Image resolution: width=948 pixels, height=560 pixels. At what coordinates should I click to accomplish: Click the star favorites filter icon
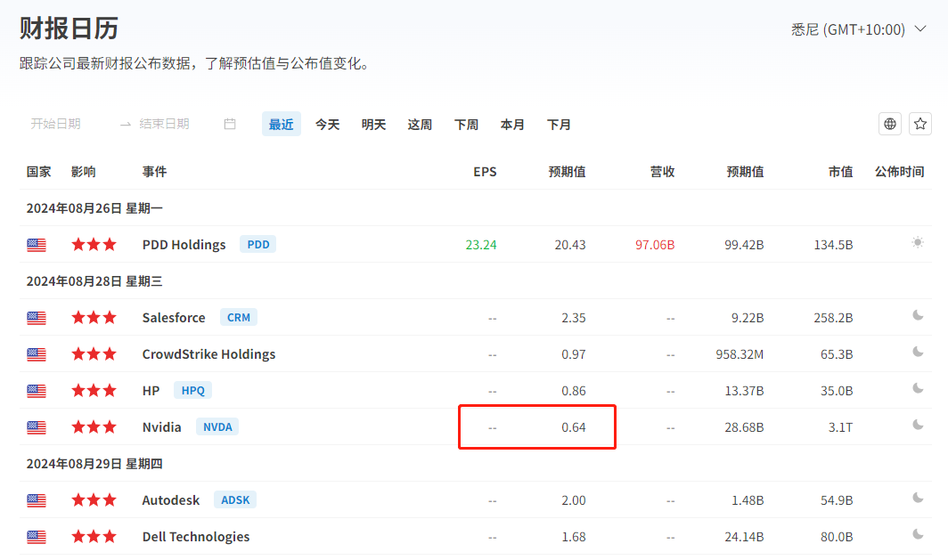[x=920, y=124]
